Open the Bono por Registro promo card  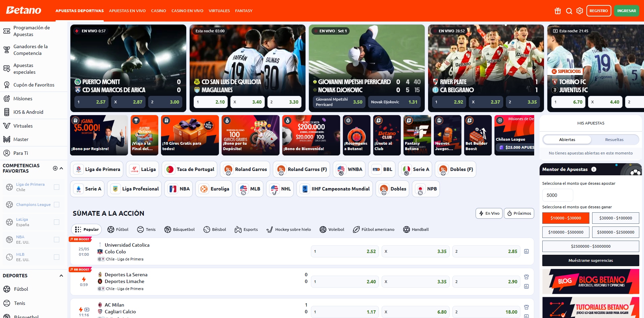(x=99, y=135)
